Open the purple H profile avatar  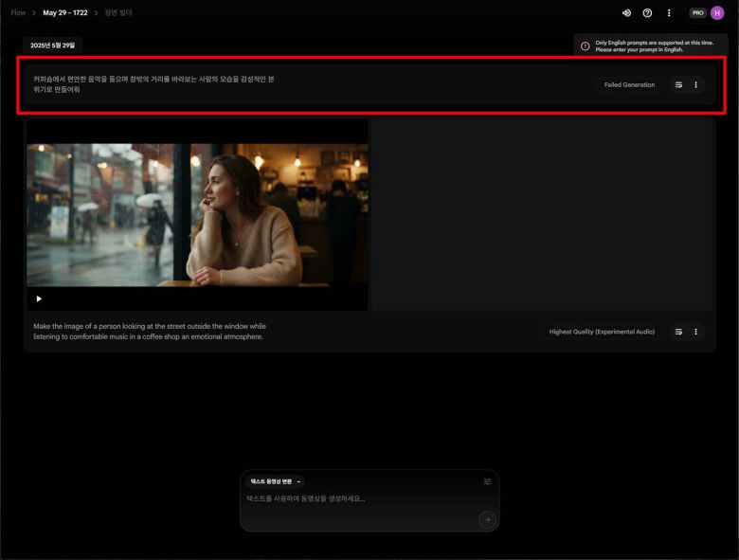coord(717,13)
